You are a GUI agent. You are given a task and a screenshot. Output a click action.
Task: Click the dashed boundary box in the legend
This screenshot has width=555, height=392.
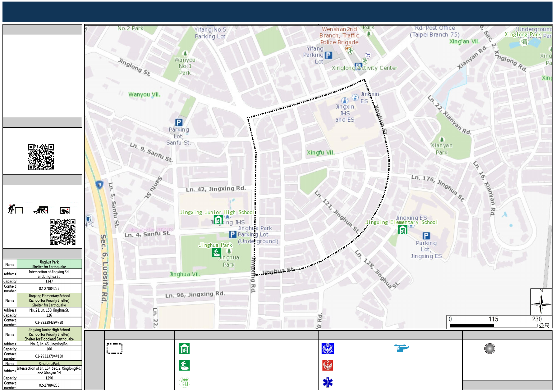pyautogui.click(x=114, y=348)
